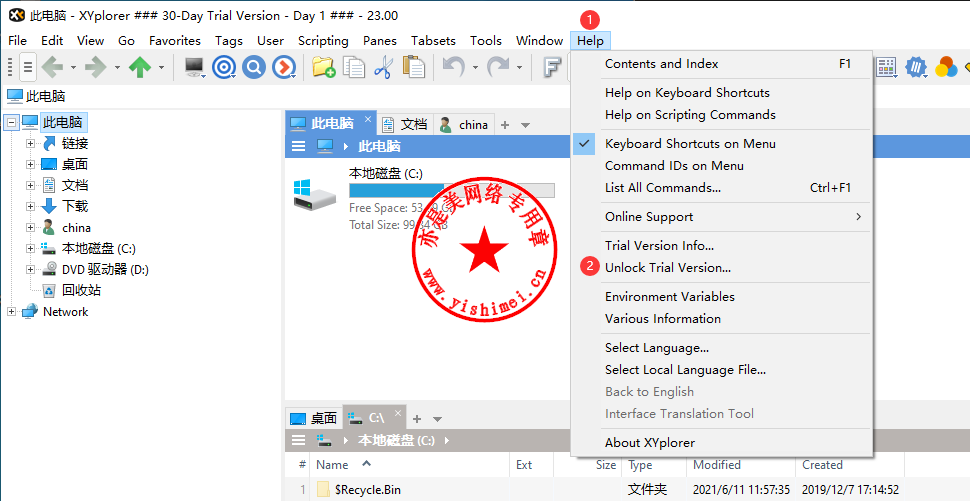Open the Drives monitor toolbar icon
This screenshot has height=501, width=970.
(195, 67)
